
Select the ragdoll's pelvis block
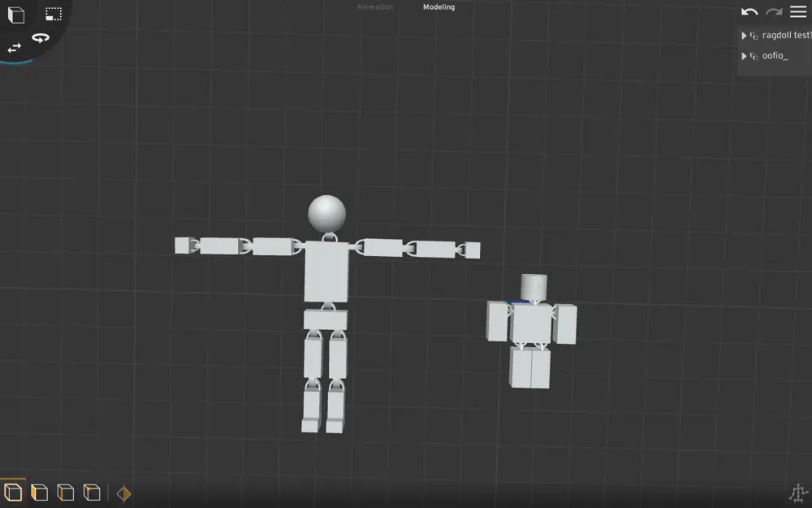(x=326, y=319)
